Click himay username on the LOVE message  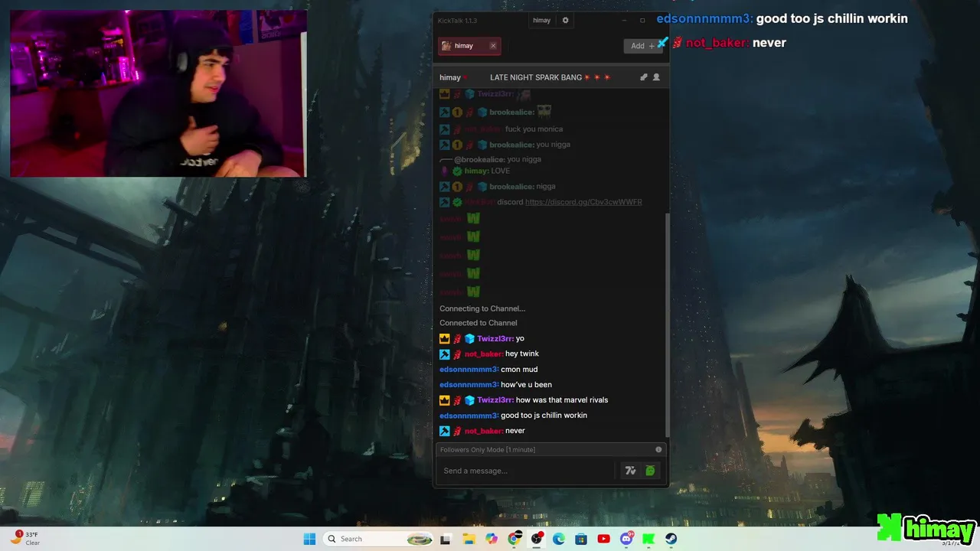point(476,171)
